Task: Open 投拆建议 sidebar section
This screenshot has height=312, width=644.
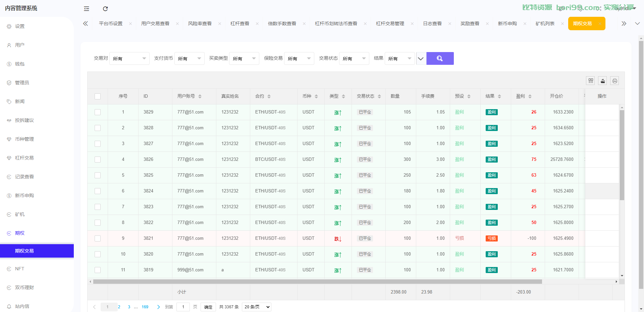Action: pos(24,120)
